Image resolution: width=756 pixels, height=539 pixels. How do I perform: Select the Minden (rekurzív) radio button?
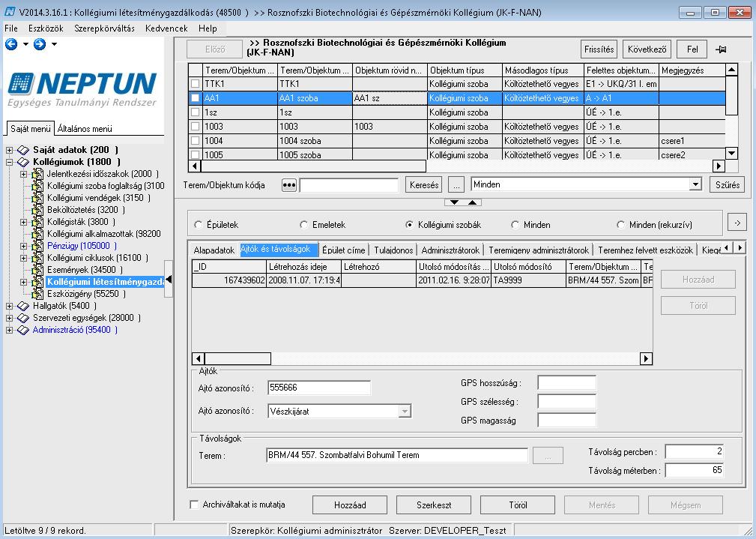click(x=620, y=225)
